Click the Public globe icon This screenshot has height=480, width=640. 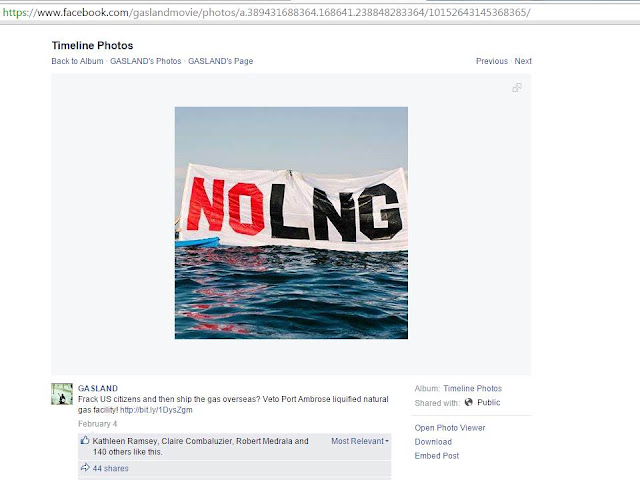pyautogui.click(x=469, y=402)
